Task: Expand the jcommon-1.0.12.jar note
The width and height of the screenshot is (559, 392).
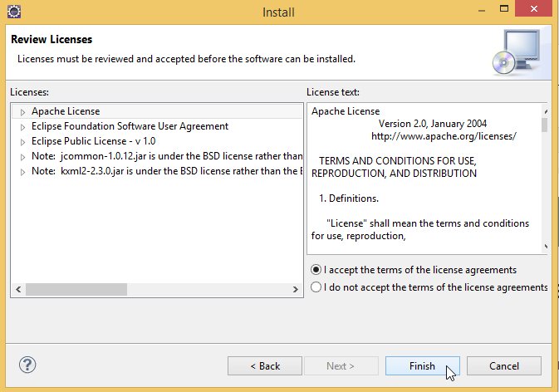Action: tap(22, 157)
